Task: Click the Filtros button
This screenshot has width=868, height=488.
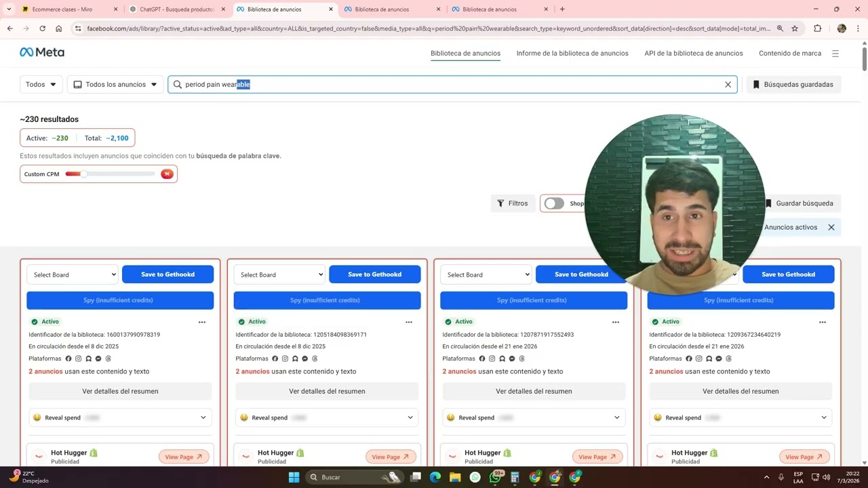Action: [513, 203]
